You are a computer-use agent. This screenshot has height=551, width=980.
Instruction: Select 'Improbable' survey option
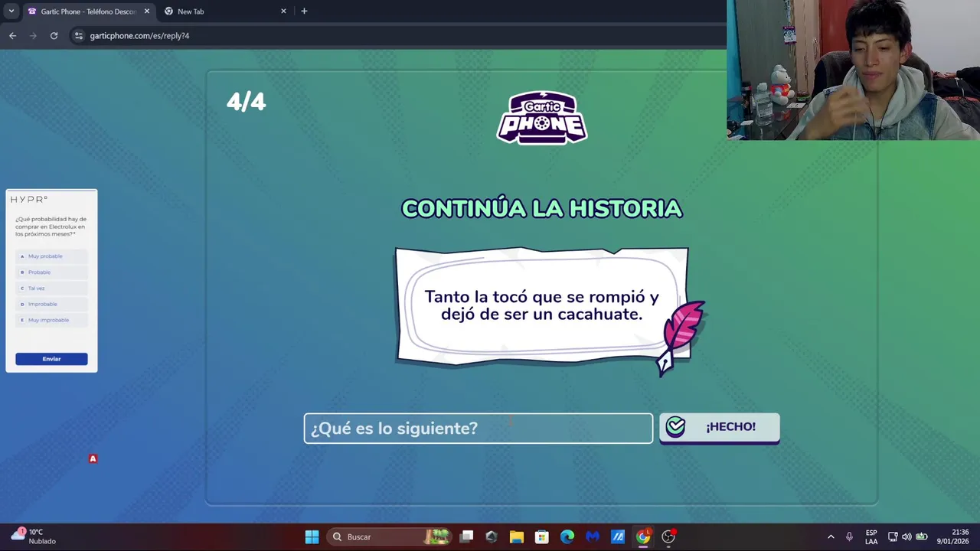pos(51,305)
